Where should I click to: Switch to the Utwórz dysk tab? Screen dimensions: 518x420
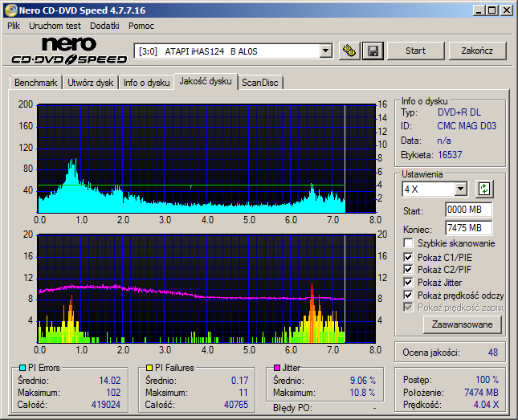91,83
